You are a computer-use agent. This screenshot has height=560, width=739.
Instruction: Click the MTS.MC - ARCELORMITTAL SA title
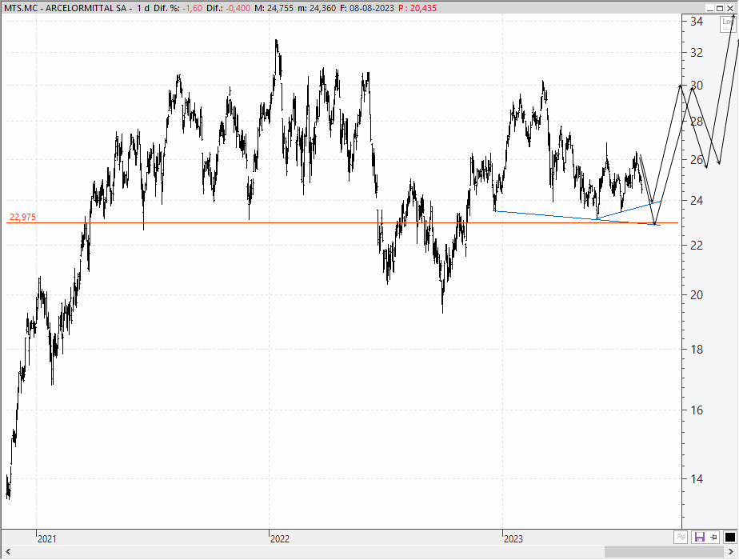65,8
